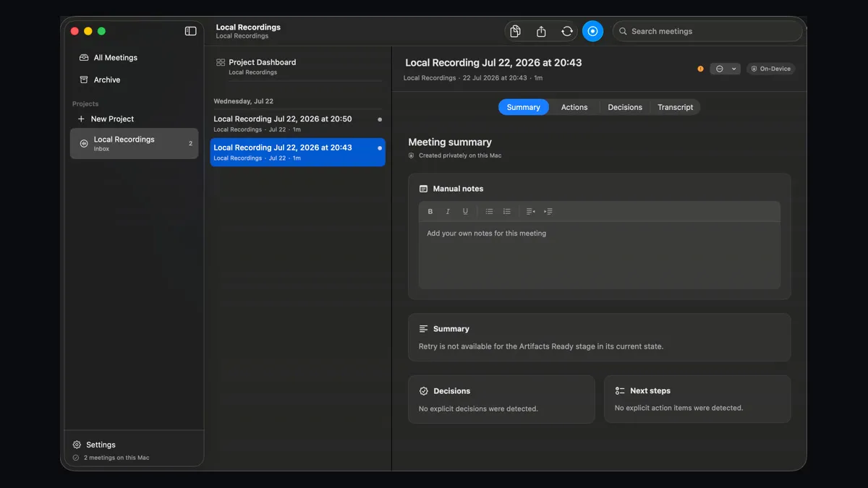The height and width of the screenshot is (488, 868).
Task: Toggle bold formatting in notes
Action: click(430, 211)
